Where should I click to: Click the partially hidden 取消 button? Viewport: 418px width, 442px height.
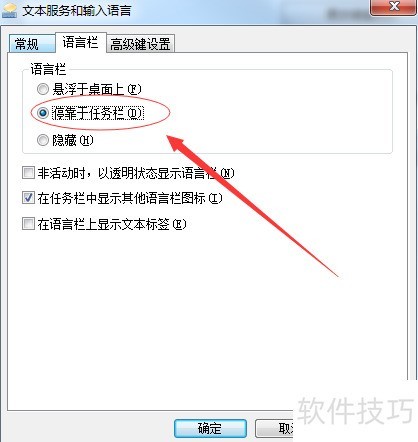point(274,428)
